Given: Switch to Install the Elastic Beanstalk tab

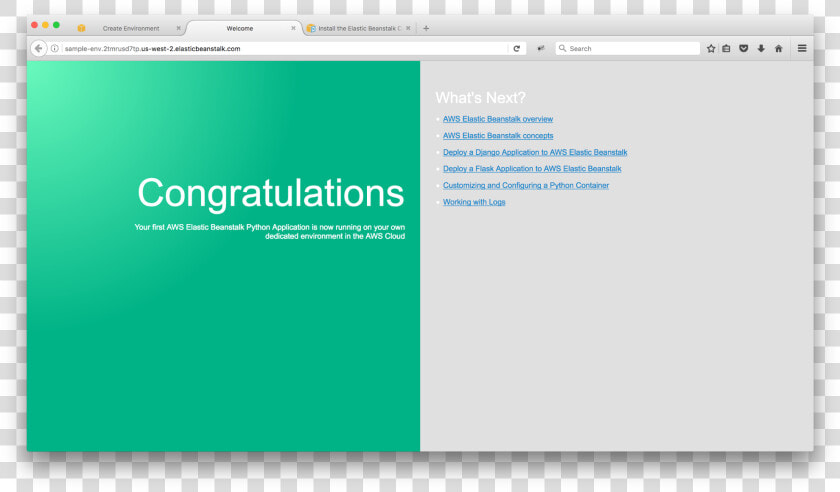Looking at the screenshot, I should 358,28.
